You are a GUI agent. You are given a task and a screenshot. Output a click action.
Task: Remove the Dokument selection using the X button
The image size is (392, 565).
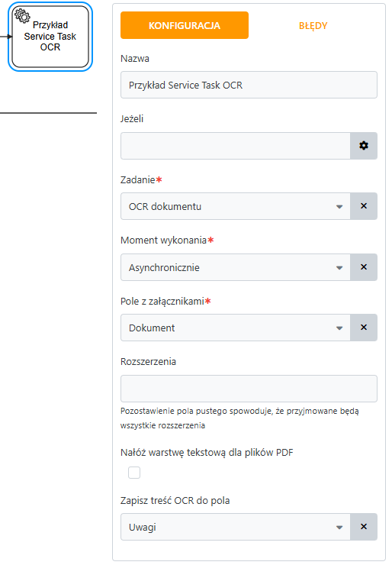click(364, 328)
